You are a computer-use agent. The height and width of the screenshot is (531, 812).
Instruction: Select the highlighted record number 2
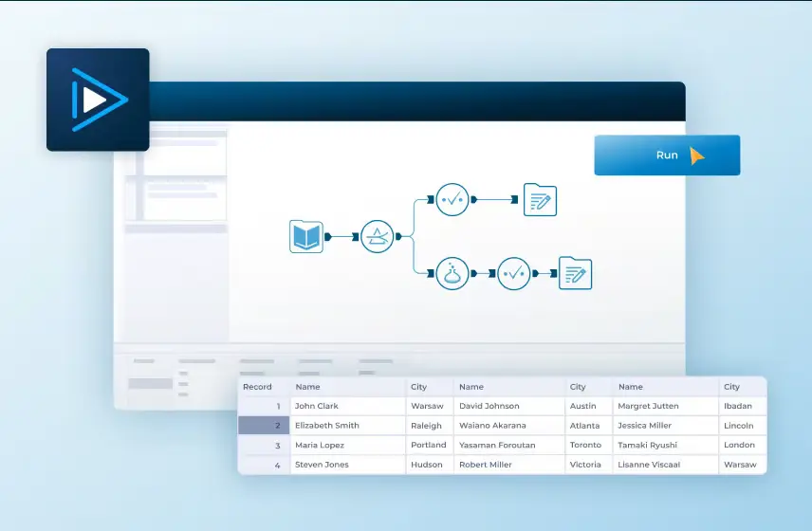pos(264,426)
